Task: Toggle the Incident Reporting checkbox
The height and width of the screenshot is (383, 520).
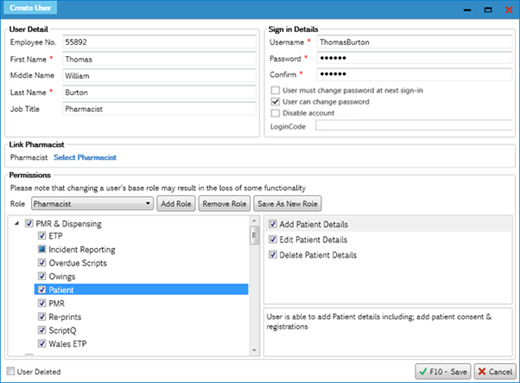Action: point(42,249)
